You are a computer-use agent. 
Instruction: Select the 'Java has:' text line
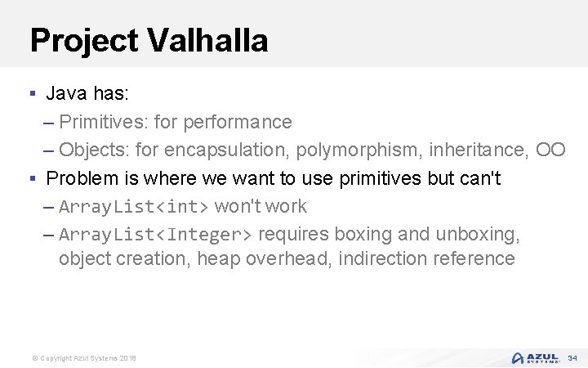[x=87, y=92]
